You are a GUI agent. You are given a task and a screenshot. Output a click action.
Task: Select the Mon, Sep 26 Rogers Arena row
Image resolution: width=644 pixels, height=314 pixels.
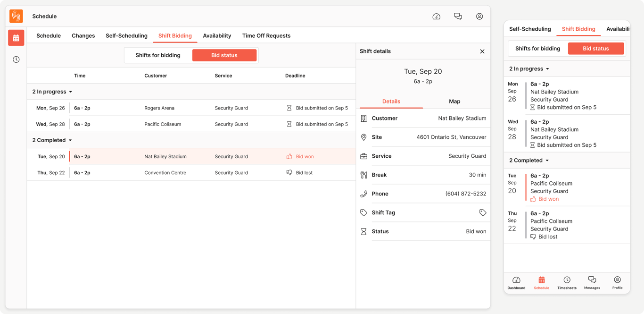[x=191, y=108]
